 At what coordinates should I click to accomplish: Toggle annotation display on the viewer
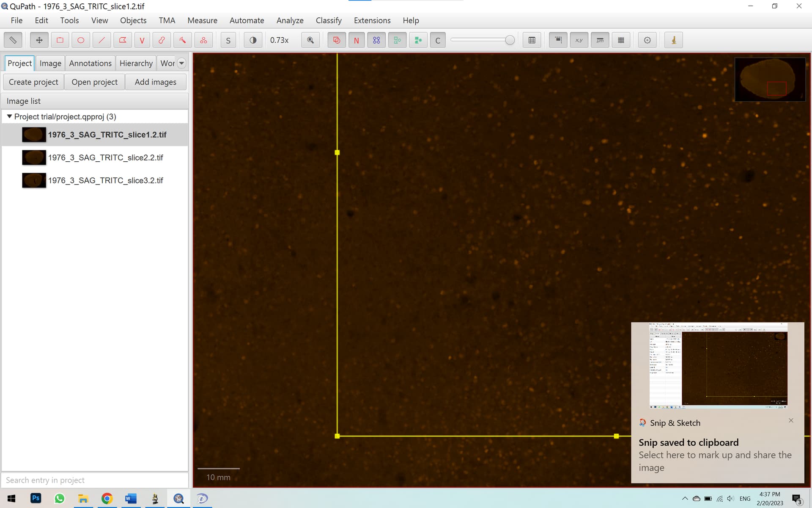click(x=336, y=40)
